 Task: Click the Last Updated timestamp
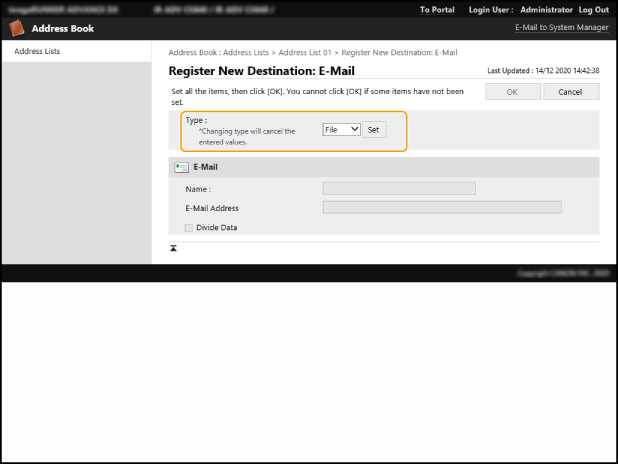tap(543, 72)
